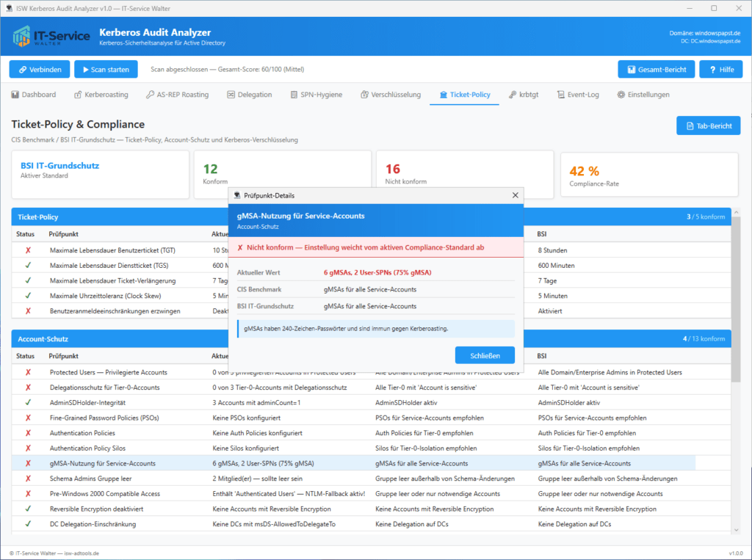Click the shield icon in the Prüfpunkt-Details title bar
752x560 pixels.
click(236, 195)
